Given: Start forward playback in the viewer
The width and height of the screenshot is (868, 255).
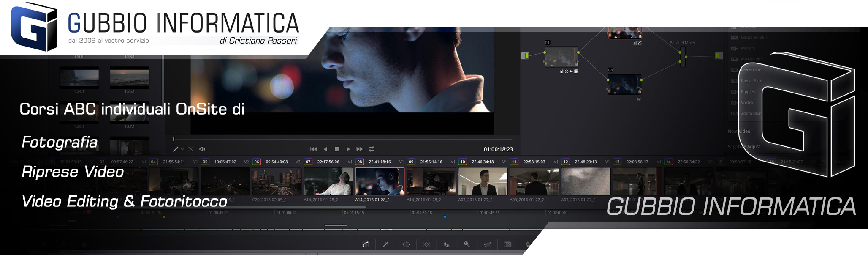Looking at the screenshot, I should 348,149.
